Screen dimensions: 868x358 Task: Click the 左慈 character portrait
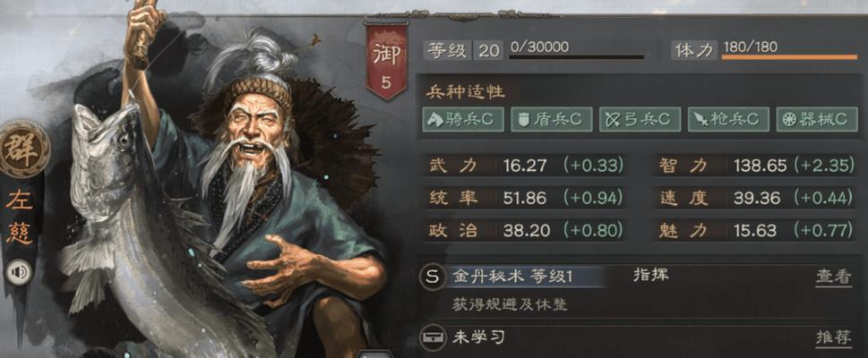tap(221, 183)
